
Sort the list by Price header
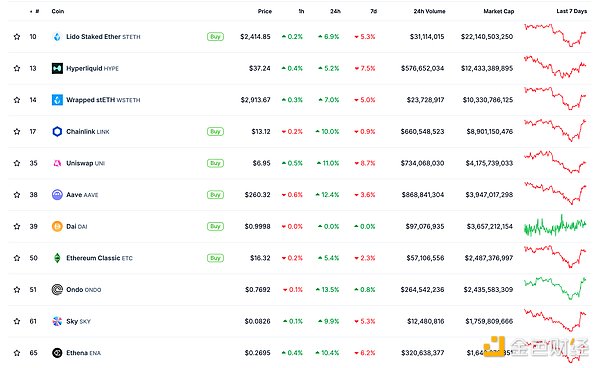click(x=265, y=11)
